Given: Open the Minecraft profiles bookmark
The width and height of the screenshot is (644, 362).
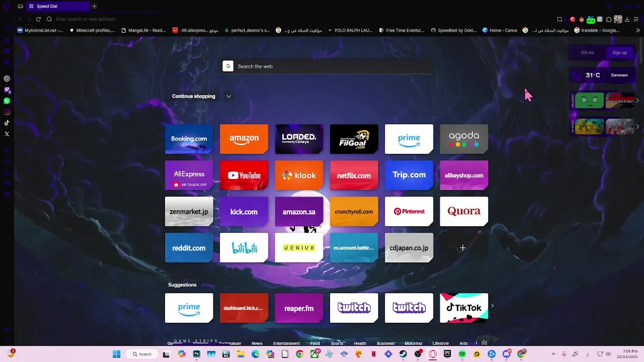Looking at the screenshot, I should click(x=92, y=30).
